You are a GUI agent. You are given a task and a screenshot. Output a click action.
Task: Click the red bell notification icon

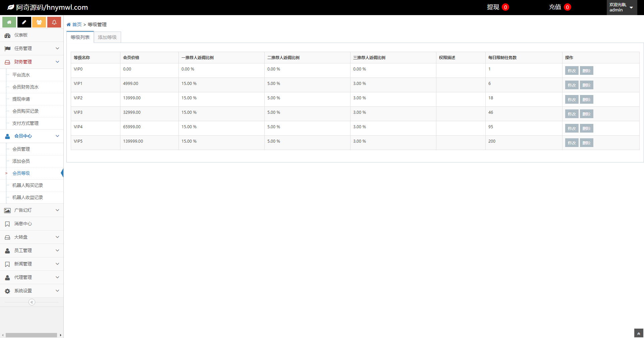[54, 22]
